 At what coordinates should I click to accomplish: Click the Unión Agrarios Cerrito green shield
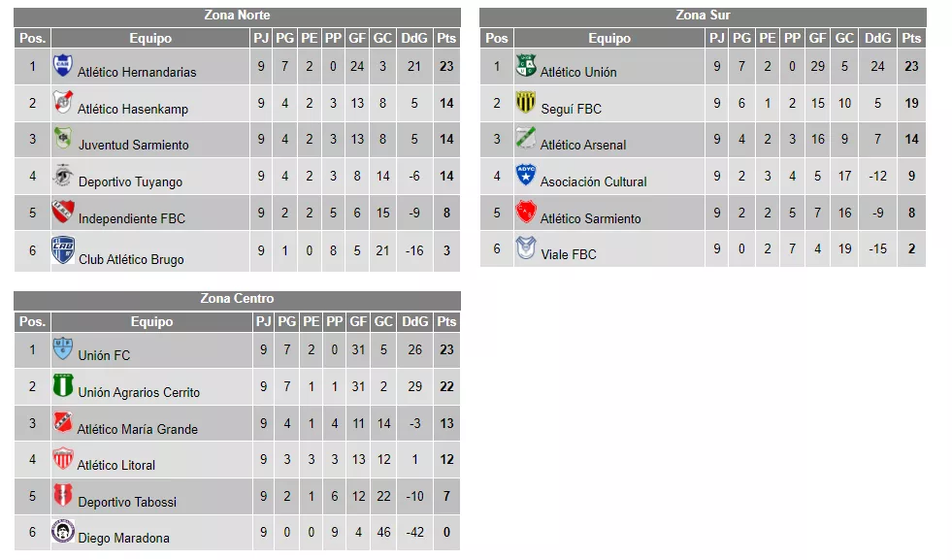tap(62, 386)
